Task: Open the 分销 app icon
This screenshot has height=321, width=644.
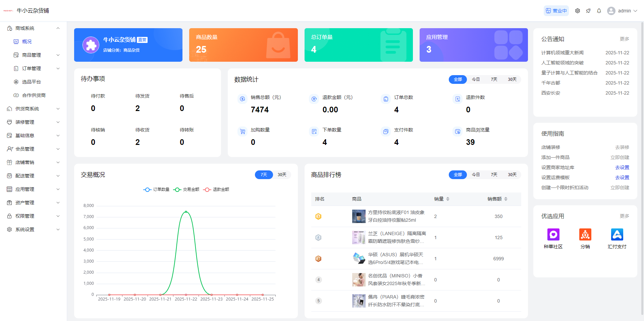Action: pyautogui.click(x=585, y=234)
